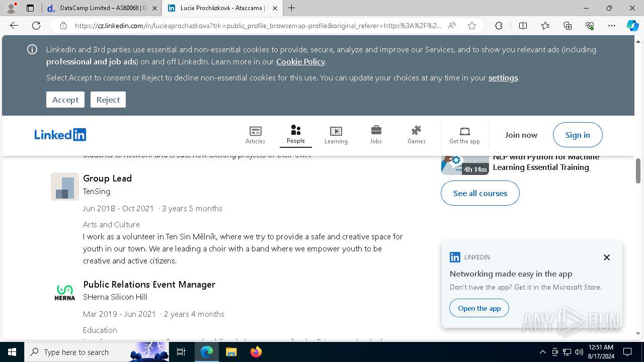Show hidden system tray icons
This screenshot has width=644, height=362.
tap(542, 352)
